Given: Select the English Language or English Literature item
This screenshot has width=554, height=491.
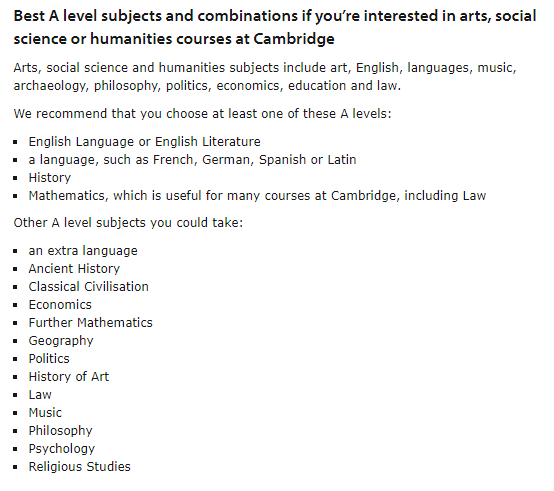Looking at the screenshot, I should click(x=145, y=142).
